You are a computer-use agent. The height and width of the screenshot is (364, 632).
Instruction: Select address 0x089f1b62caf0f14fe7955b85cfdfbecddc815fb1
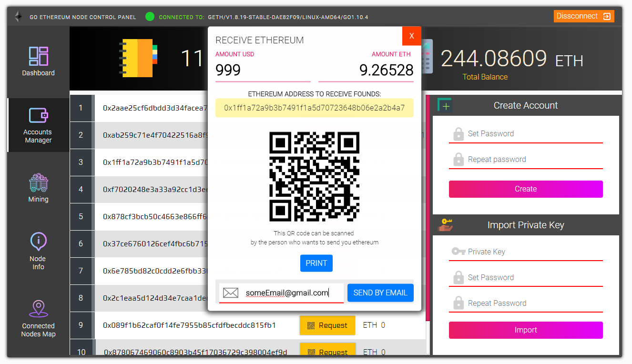pos(189,325)
